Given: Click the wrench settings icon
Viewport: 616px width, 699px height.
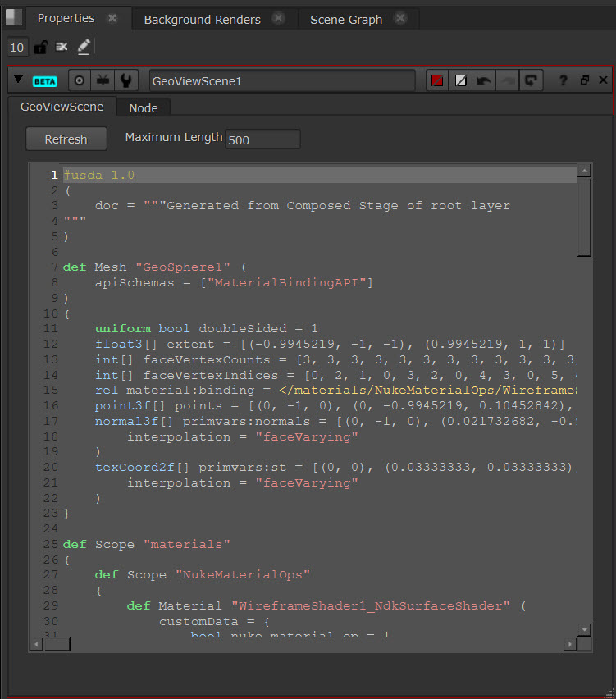Looking at the screenshot, I should [125, 81].
